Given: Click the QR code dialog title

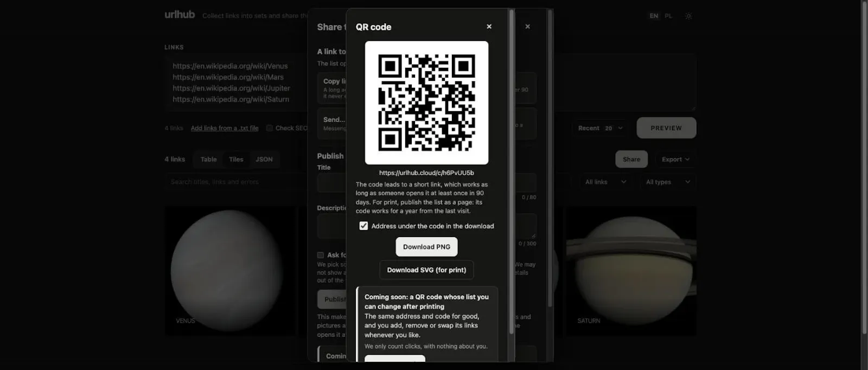Looking at the screenshot, I should tap(373, 27).
